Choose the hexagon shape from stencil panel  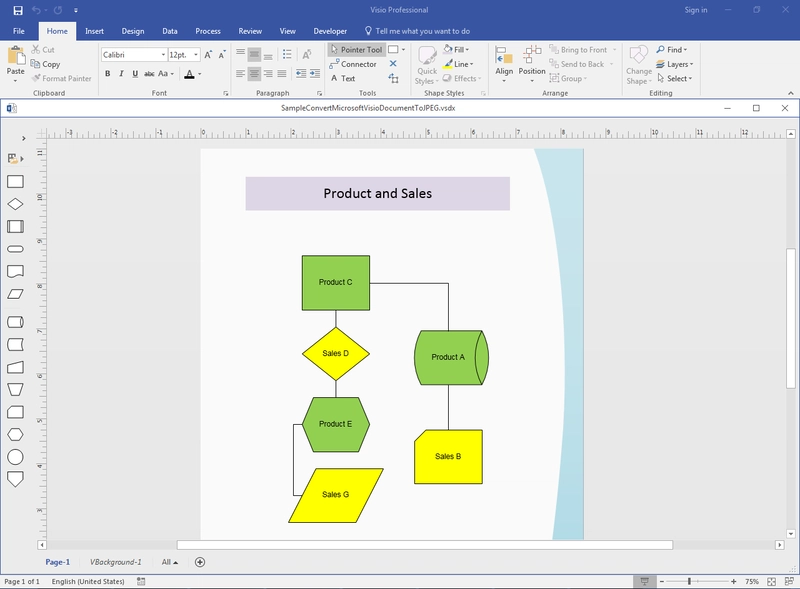coord(15,434)
